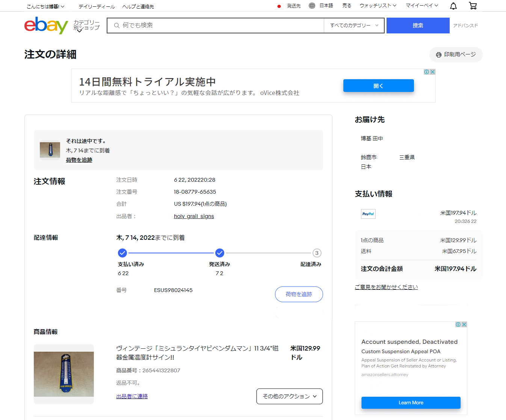Click the eBay logo
506x420 pixels.
46,26
